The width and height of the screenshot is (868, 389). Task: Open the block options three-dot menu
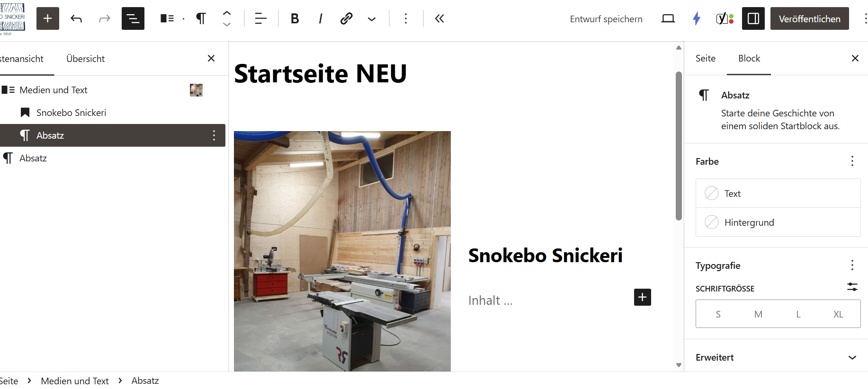[x=406, y=18]
